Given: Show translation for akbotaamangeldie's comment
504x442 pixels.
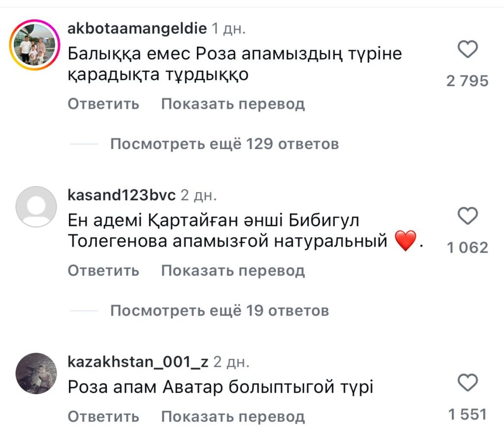Looking at the screenshot, I should (233, 104).
